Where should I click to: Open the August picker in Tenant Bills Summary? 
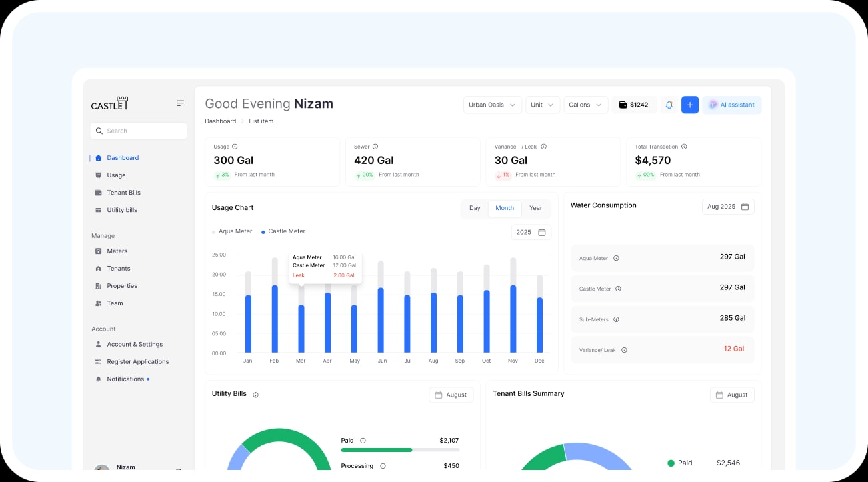(x=732, y=395)
